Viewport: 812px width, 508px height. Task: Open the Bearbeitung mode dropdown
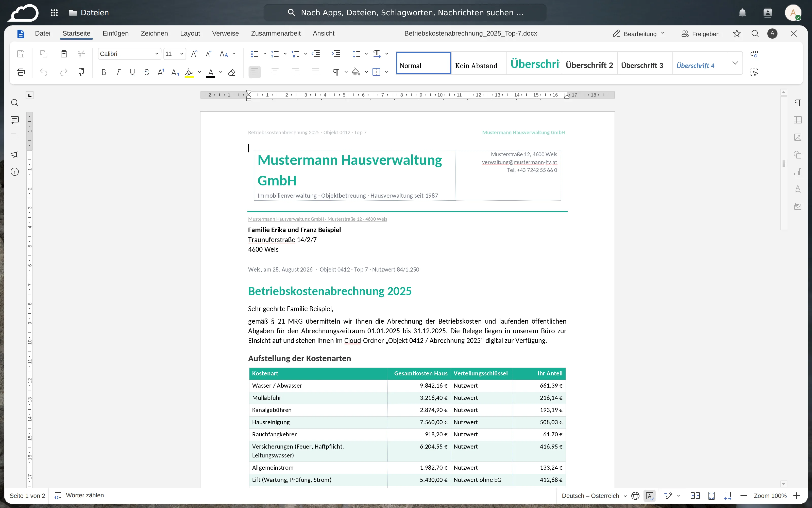[x=639, y=34]
